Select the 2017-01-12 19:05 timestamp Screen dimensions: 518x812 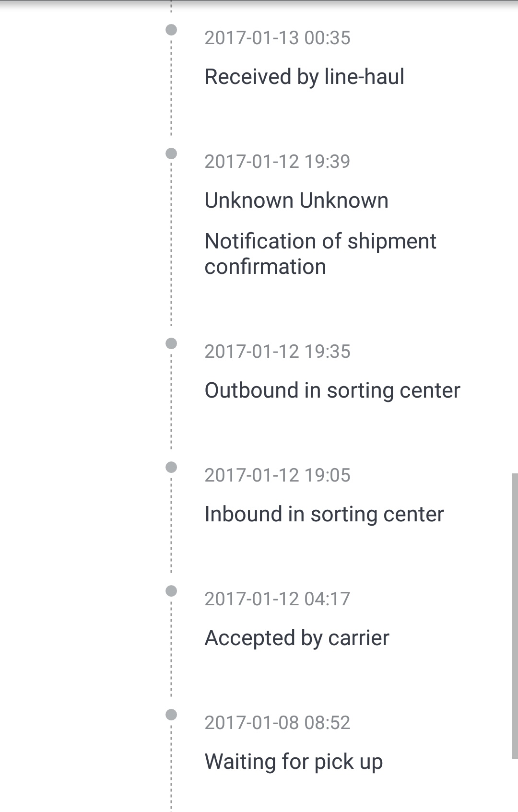coord(277,475)
